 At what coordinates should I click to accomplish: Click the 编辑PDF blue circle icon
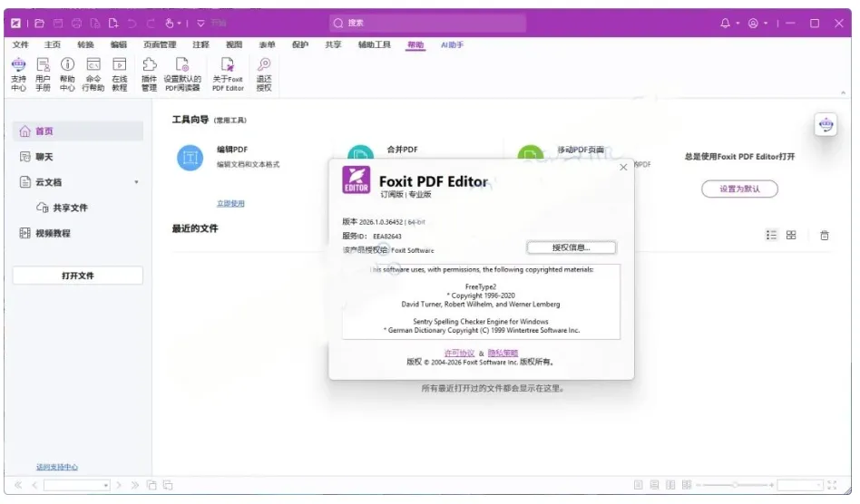(191, 158)
